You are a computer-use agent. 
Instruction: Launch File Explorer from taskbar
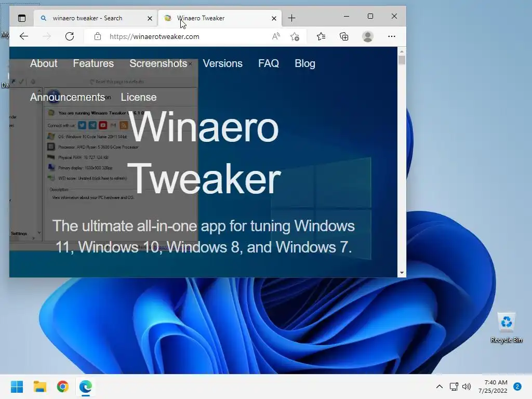(40, 387)
